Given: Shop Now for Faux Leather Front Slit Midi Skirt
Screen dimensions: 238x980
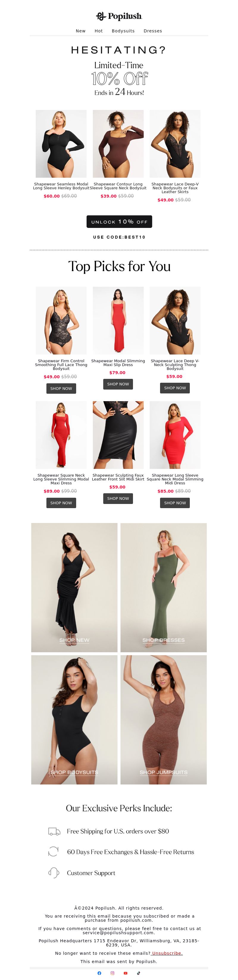Looking at the screenshot, I should (x=118, y=498).
